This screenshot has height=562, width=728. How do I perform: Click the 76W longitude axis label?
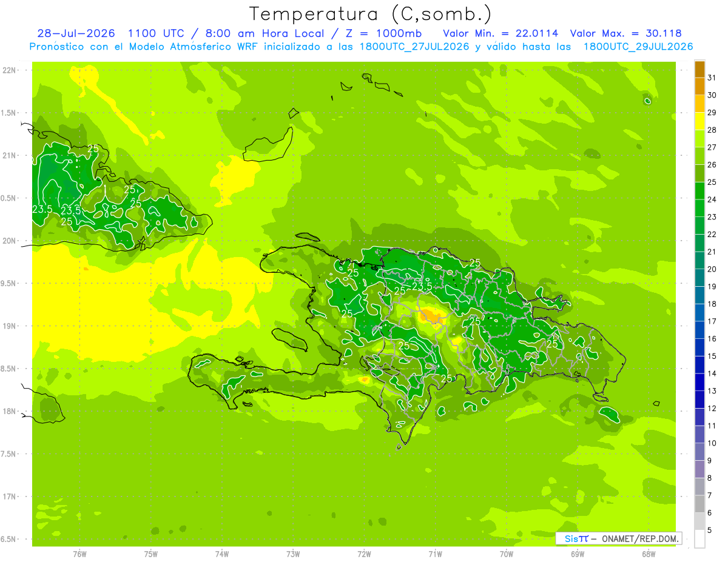pos(79,554)
